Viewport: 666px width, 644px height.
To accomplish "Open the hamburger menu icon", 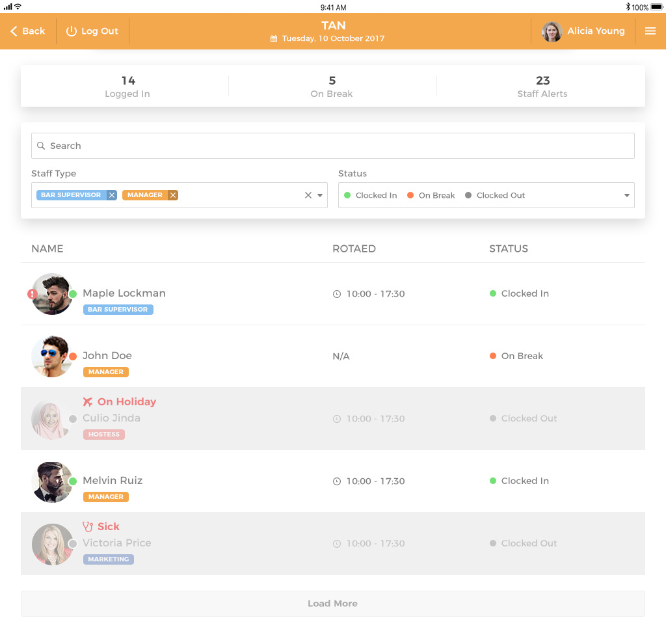I will point(650,31).
